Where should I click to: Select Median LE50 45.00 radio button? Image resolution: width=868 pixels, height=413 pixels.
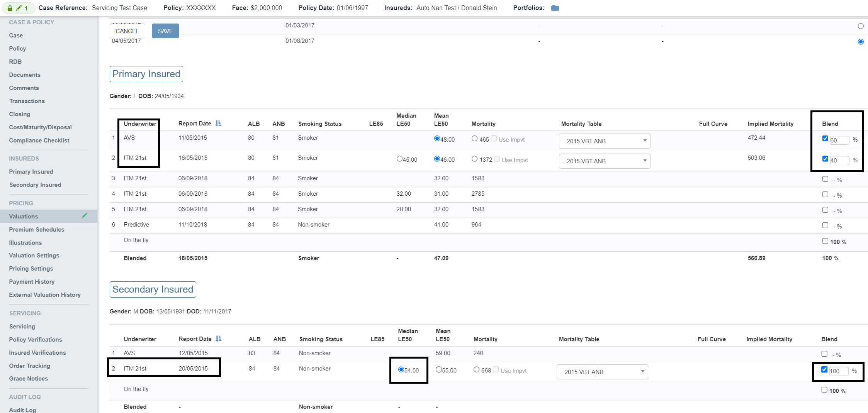point(399,159)
